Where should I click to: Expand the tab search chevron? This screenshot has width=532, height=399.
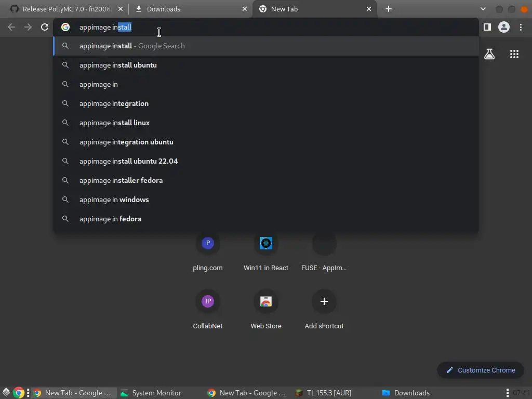click(483, 9)
